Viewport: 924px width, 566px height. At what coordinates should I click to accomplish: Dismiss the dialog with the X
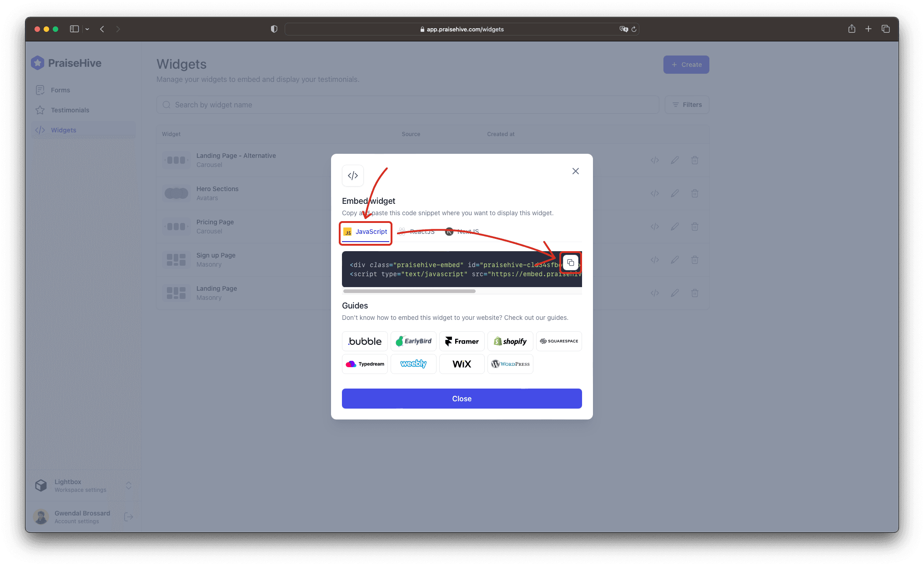coord(575,171)
